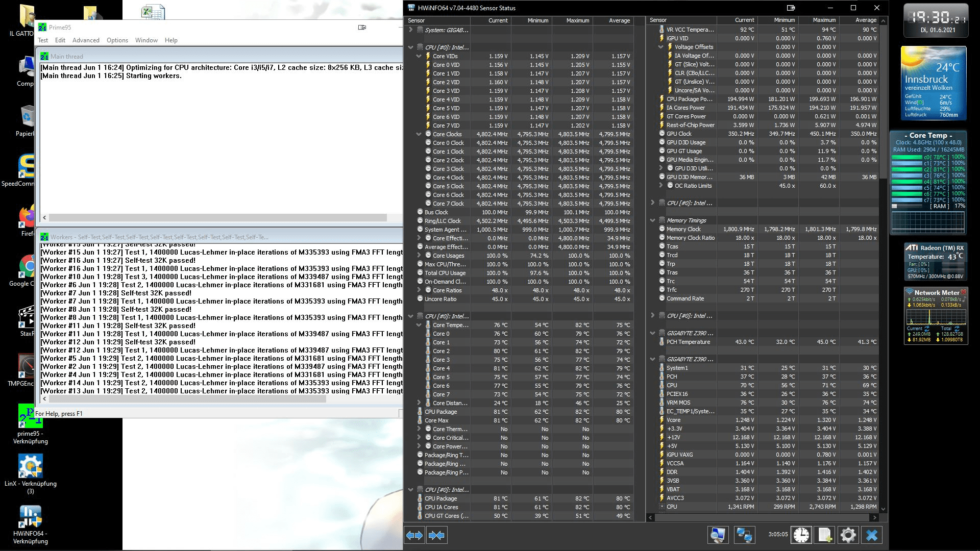Expand the Core Usages row

pos(419,256)
